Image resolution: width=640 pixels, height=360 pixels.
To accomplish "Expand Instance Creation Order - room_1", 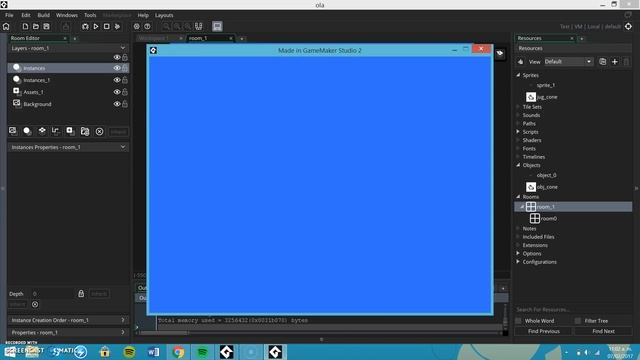I will pos(123,320).
